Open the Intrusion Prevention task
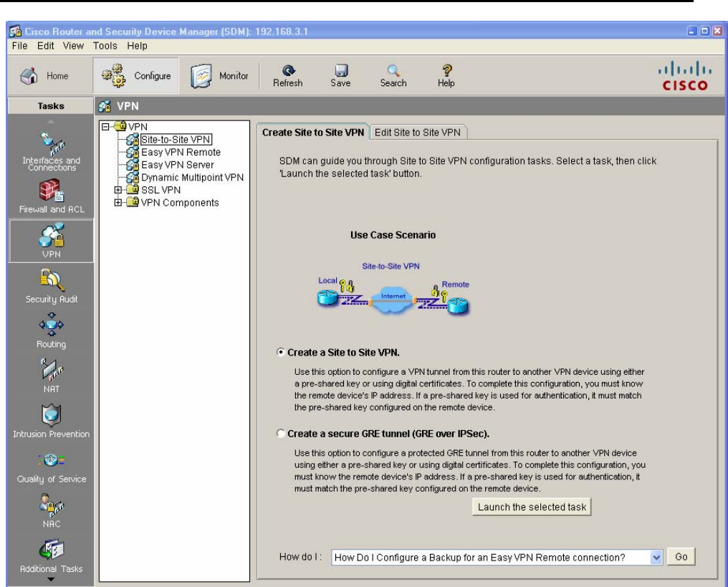 pyautogui.click(x=51, y=421)
